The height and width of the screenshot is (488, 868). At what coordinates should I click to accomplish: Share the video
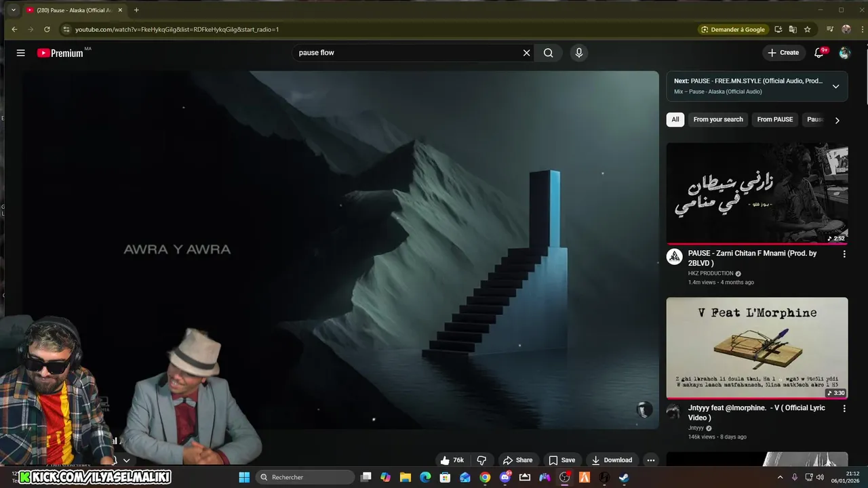click(517, 460)
